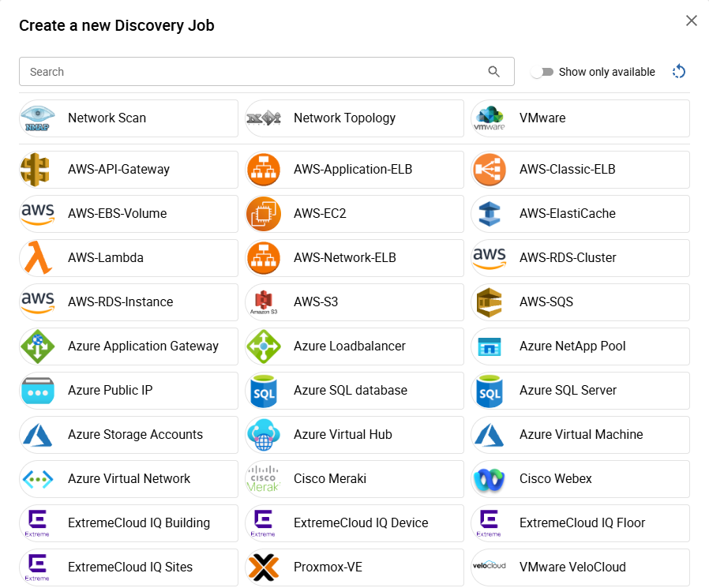Image resolution: width=709 pixels, height=588 pixels.
Task: Click the magnifier search icon
Action: tap(493, 71)
